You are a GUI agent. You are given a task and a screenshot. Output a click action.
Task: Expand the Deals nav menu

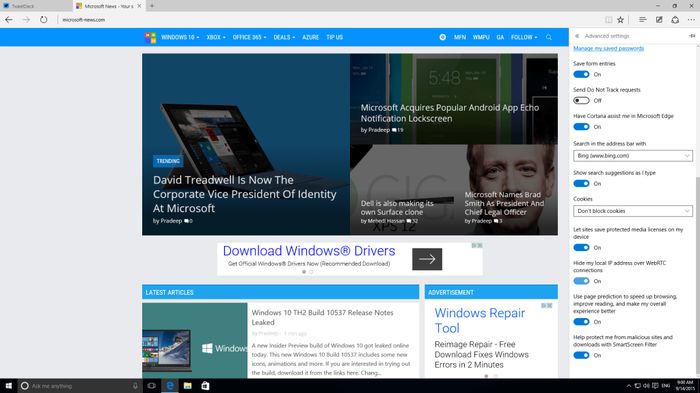[x=284, y=38]
